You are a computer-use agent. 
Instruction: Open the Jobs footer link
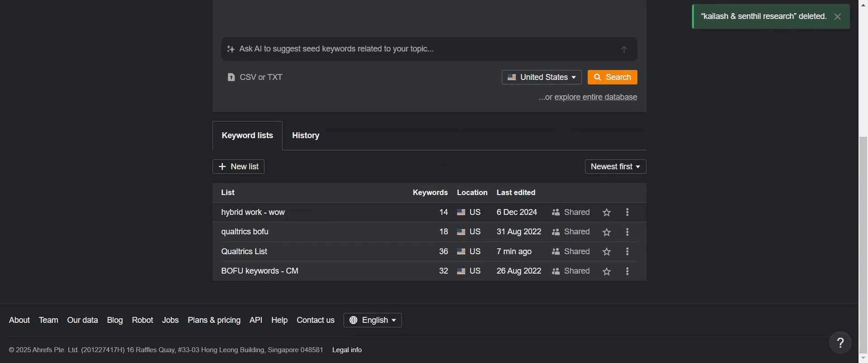[x=170, y=320]
